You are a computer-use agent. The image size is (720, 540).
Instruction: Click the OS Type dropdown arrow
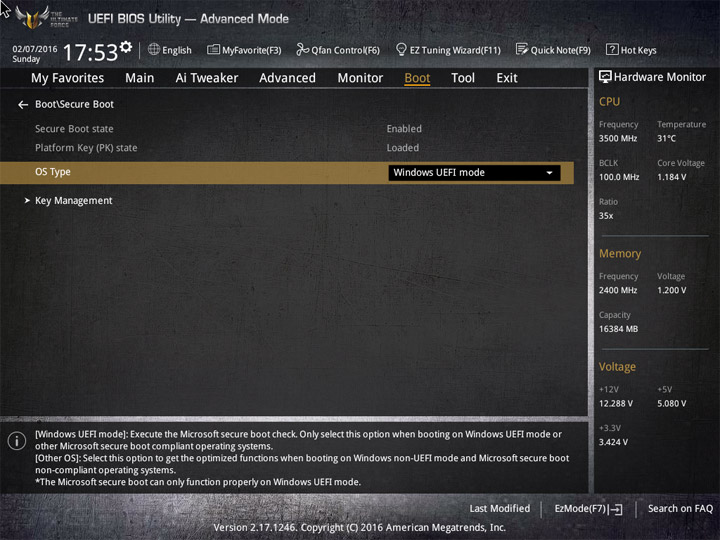click(x=549, y=173)
